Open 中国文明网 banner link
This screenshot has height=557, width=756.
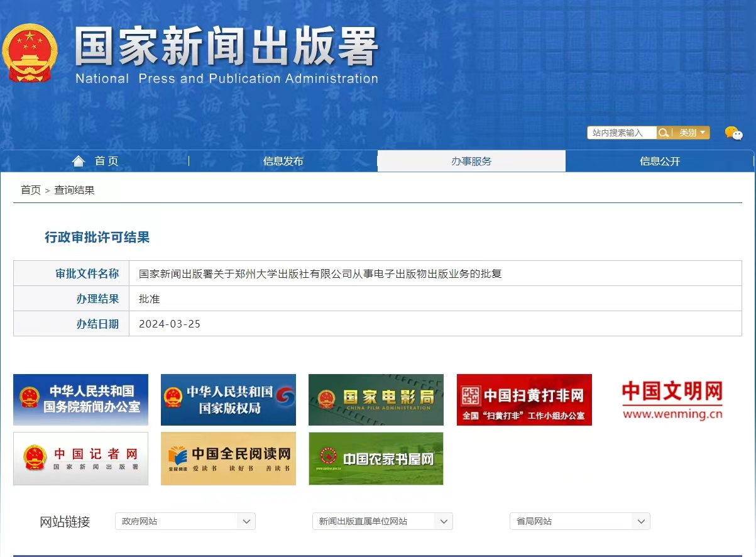click(672, 400)
